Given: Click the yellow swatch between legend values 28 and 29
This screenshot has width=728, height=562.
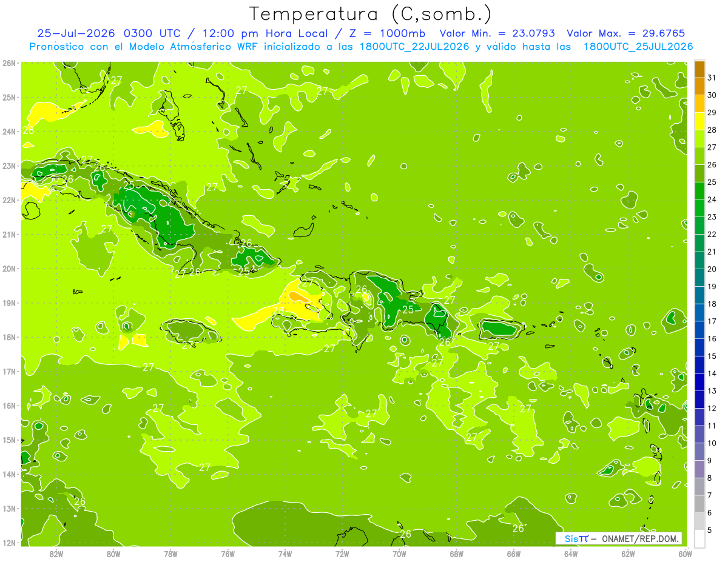Looking at the screenshot, I should pos(699,121).
